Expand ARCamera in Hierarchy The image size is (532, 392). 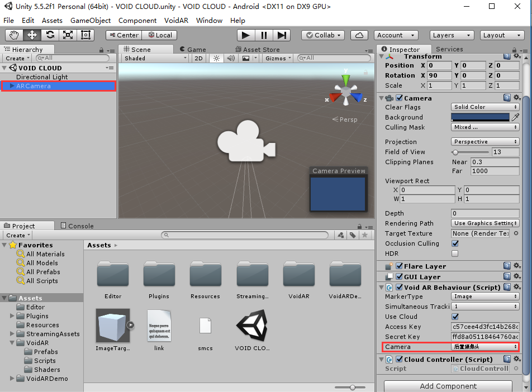[x=12, y=86]
